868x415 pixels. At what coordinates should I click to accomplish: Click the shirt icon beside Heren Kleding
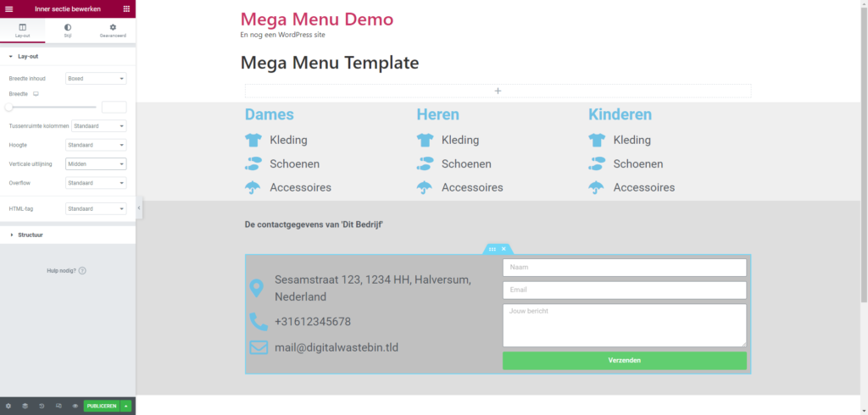point(425,140)
